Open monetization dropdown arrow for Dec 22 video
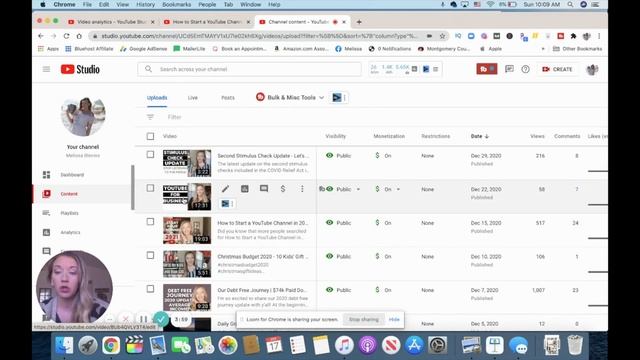The height and width of the screenshot is (360, 640). coord(398,189)
